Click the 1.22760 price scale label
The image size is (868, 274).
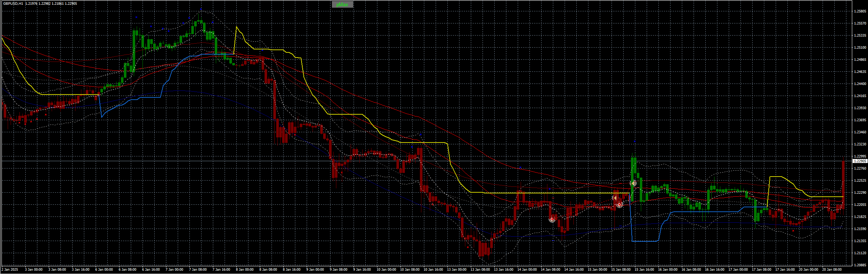click(x=861, y=169)
